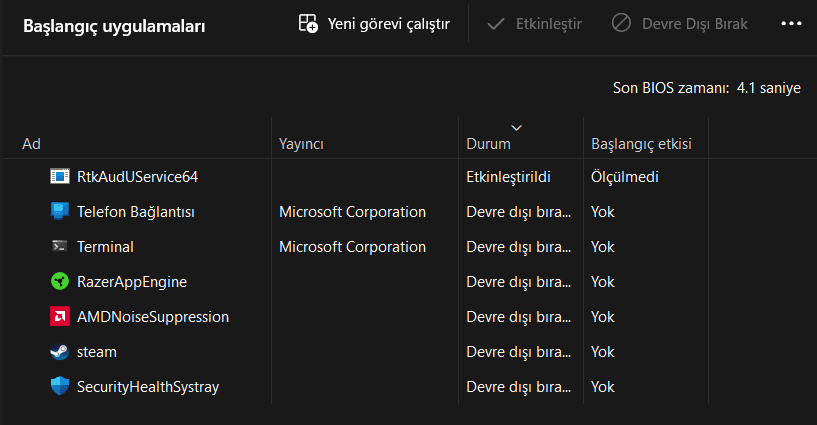Click the Devre Dışı Bırak button

[x=679, y=24]
